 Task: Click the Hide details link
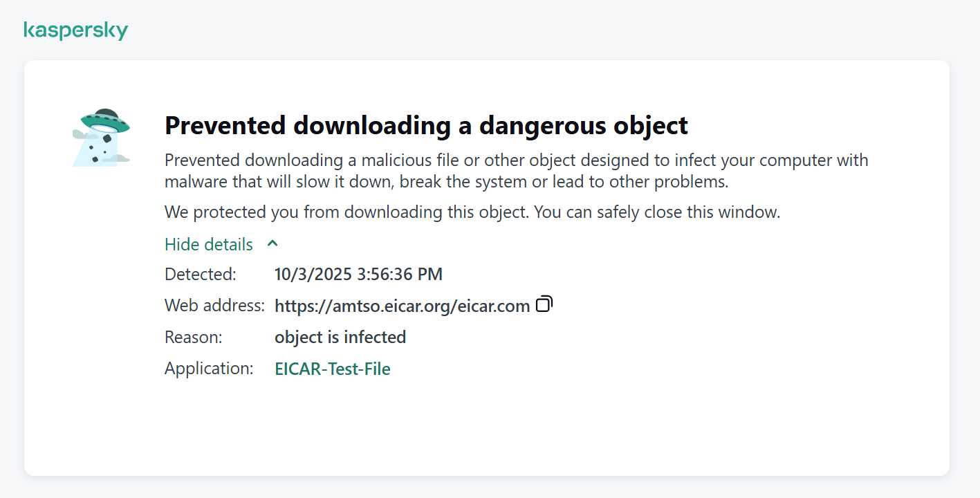point(209,244)
